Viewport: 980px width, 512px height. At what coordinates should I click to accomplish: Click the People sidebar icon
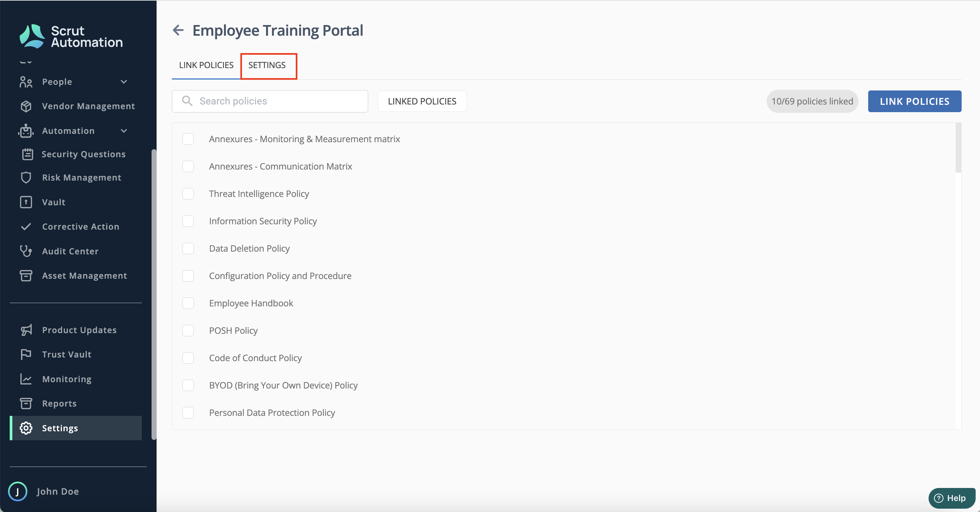coord(26,82)
